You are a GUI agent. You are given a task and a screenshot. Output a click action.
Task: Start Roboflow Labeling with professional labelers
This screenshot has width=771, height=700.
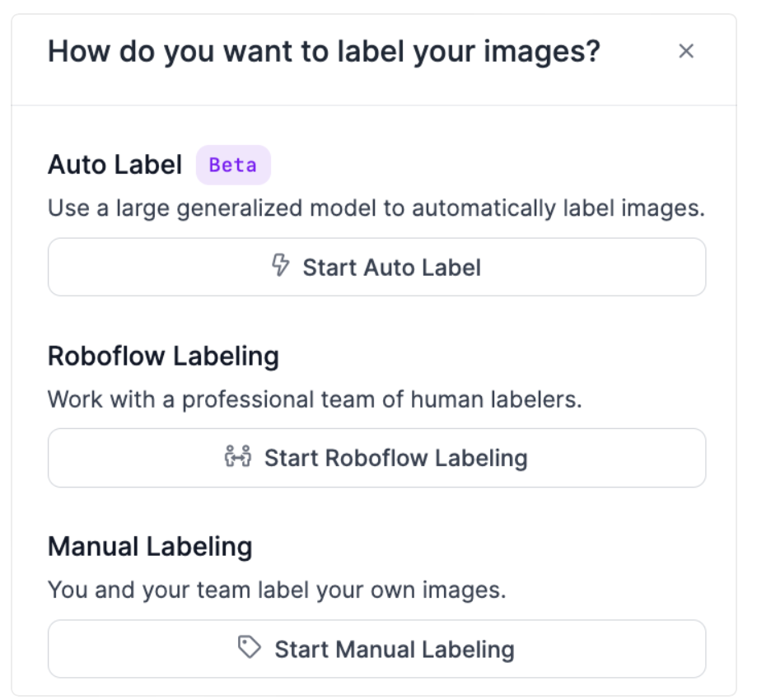pos(379,458)
